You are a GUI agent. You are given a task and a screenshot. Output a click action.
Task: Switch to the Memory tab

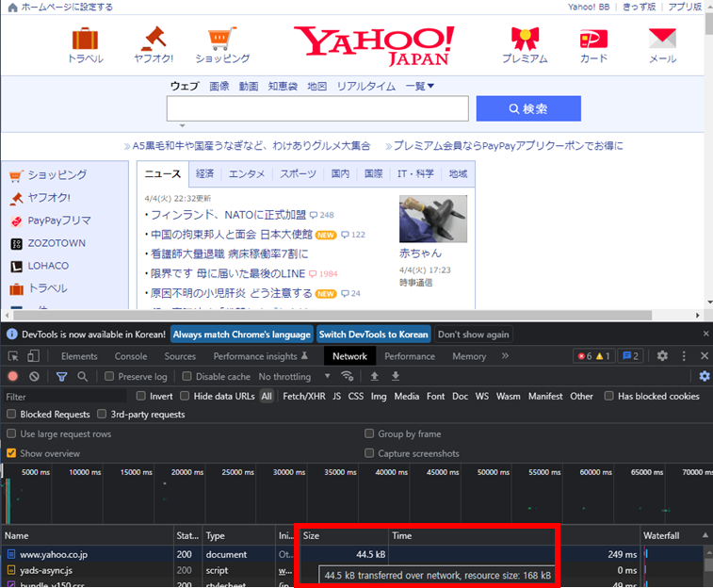click(469, 356)
